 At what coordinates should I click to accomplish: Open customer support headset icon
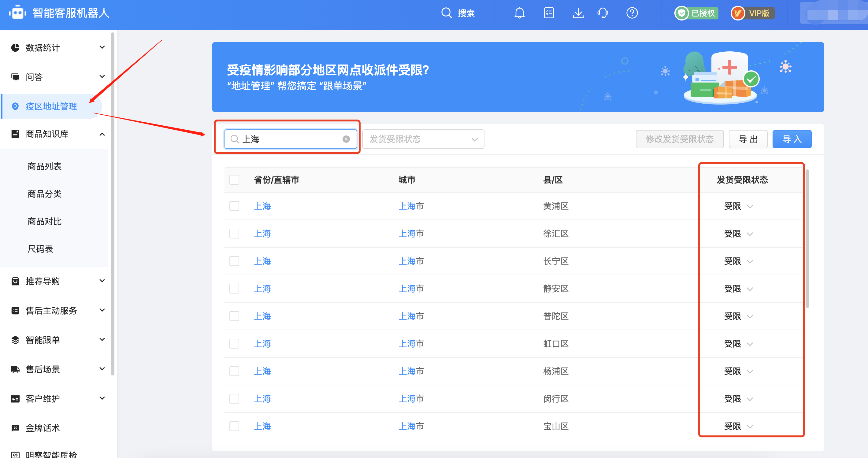[603, 13]
